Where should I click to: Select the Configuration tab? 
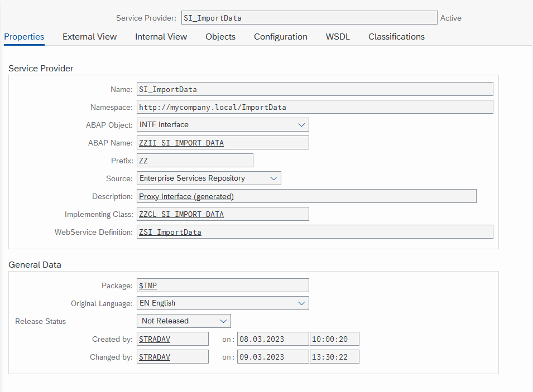tap(280, 37)
